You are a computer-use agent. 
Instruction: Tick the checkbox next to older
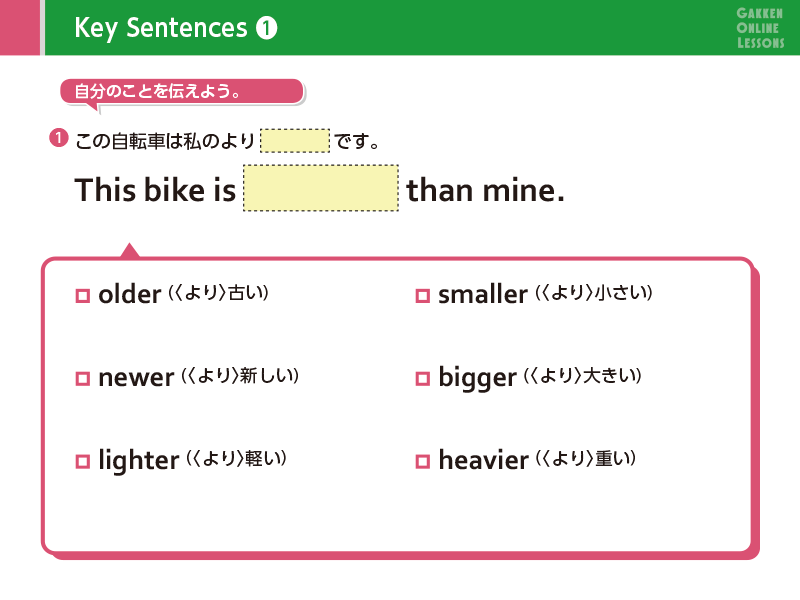click(83, 296)
